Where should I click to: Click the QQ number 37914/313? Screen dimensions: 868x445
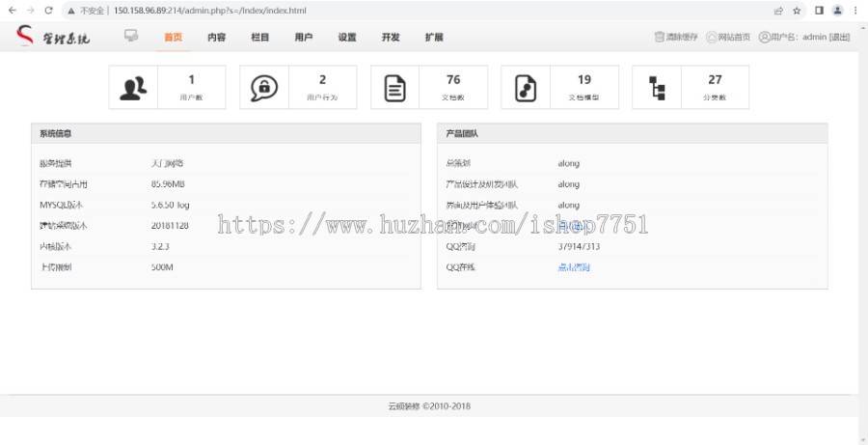579,246
